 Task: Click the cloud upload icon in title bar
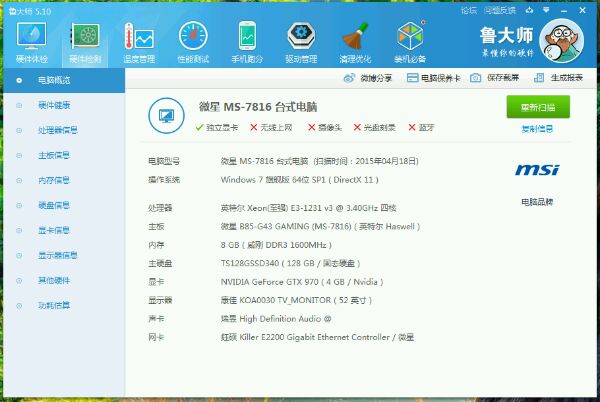529,10
